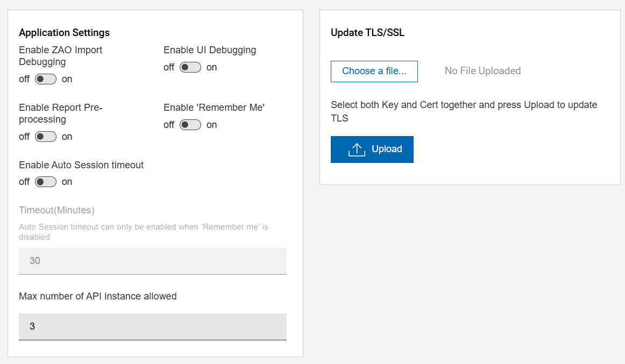Enable Auto Session timeout toggle
The image size is (625, 364).
[x=46, y=182]
